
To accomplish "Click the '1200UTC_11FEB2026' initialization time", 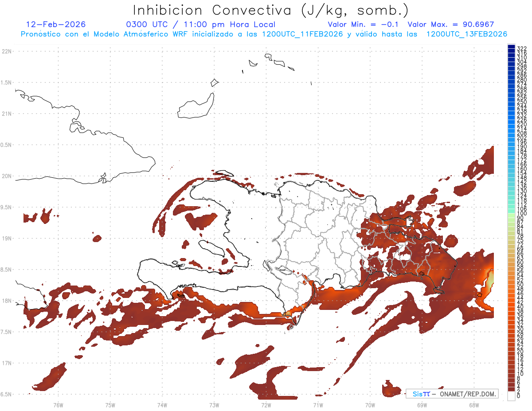I will click(302, 34).
